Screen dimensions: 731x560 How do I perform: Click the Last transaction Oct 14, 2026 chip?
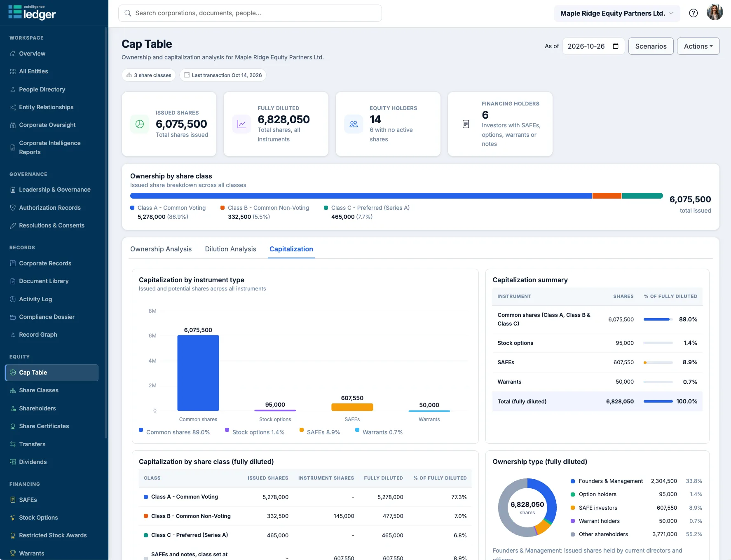223,75
